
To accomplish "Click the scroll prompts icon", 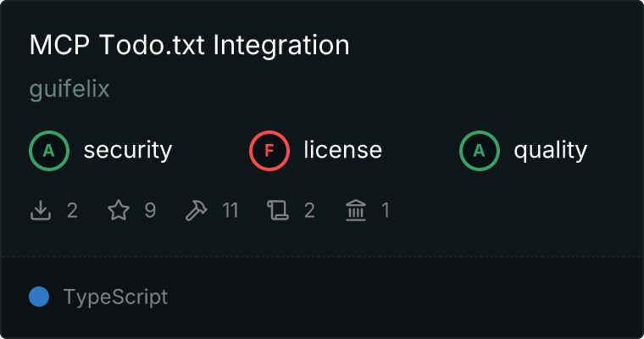I will click(278, 210).
